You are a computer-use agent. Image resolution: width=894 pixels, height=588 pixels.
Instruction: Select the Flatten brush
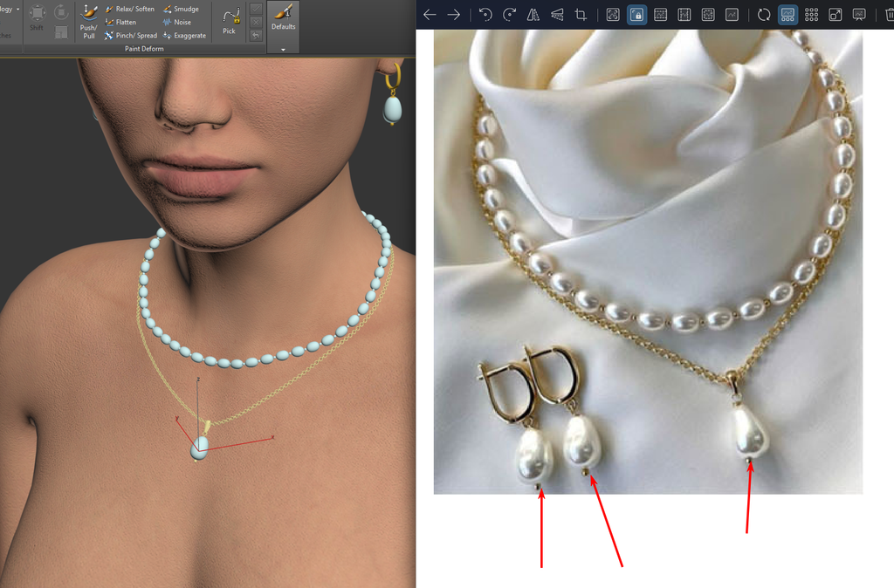point(120,22)
